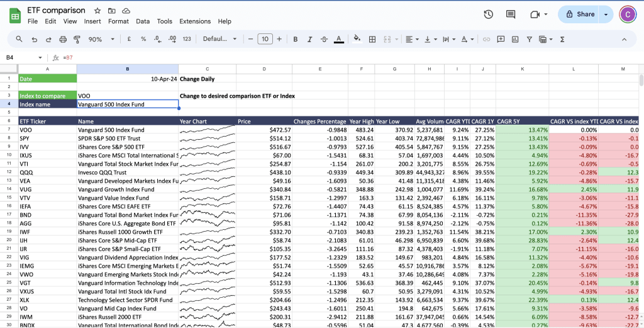Click the Share button
Viewport: 644px width, 328px height.
[579, 14]
